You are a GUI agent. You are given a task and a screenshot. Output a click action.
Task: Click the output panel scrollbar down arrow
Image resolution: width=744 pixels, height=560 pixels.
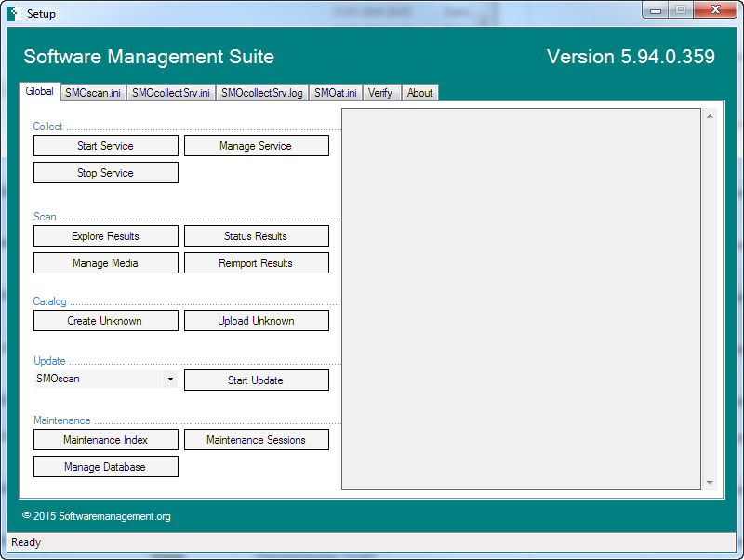[711, 483]
